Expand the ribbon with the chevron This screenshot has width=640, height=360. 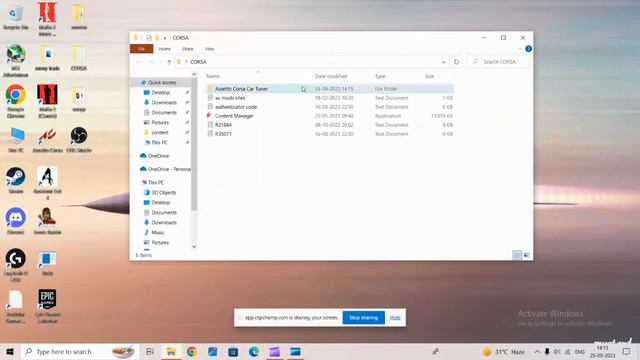[x=520, y=49]
